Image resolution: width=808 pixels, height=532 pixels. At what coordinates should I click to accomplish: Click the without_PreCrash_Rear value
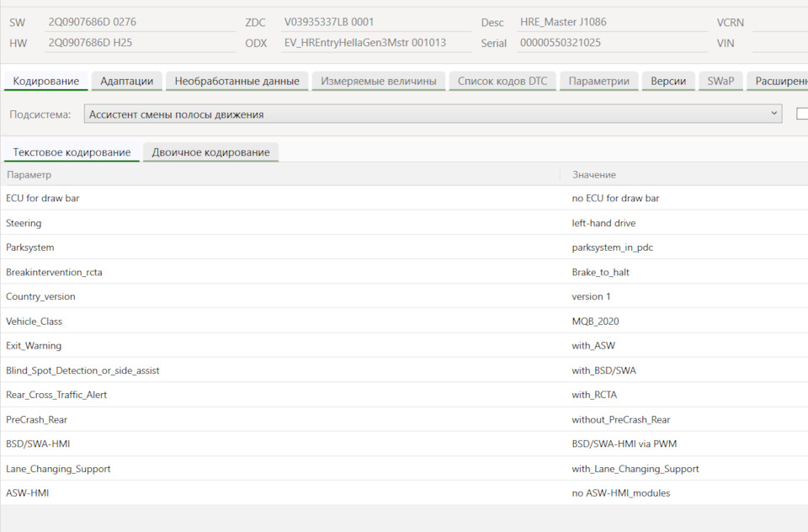[620, 419]
